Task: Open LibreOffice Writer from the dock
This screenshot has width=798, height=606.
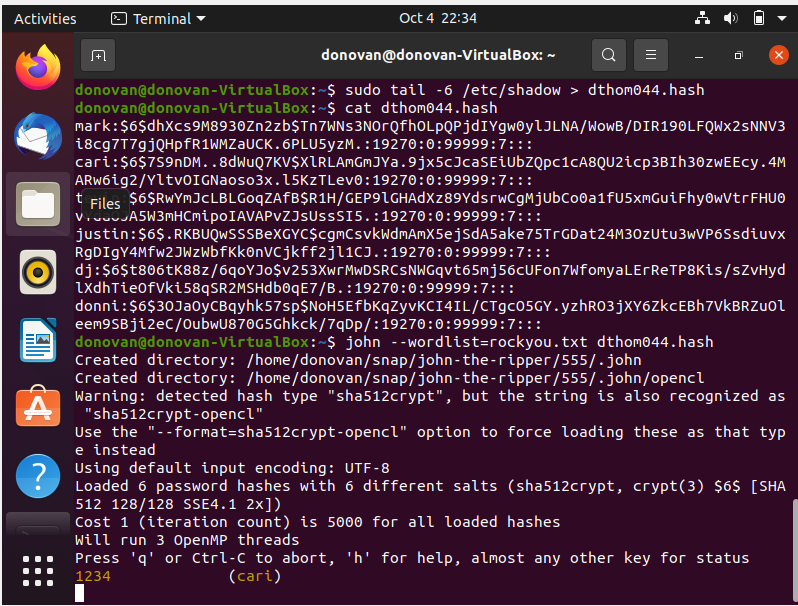Action: 38,340
